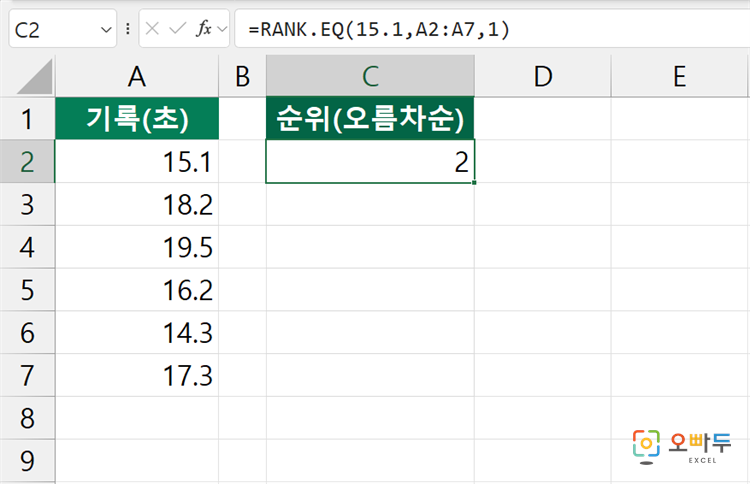Select cell containing 18.2
Screen dimensions: 750x484
pyautogui.click(x=137, y=204)
